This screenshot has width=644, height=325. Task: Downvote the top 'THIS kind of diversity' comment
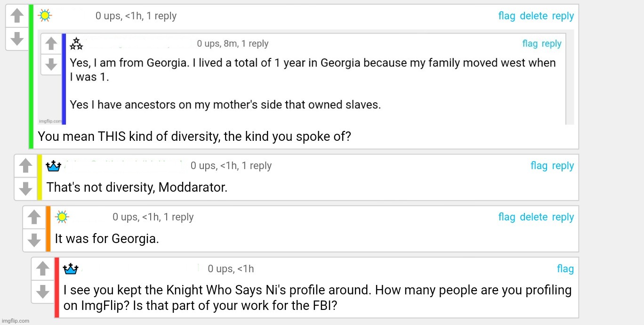click(x=17, y=39)
